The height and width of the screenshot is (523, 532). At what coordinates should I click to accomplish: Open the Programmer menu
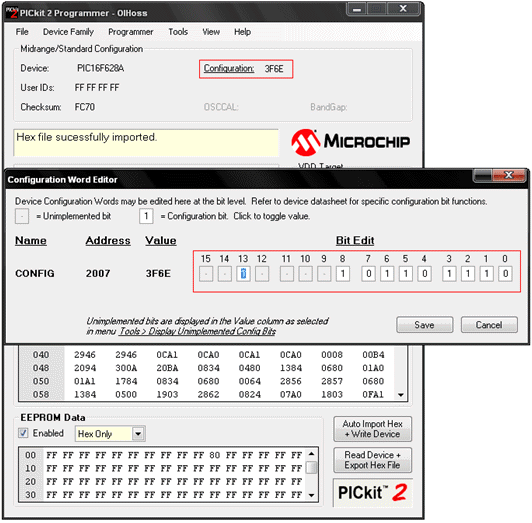coord(131,32)
